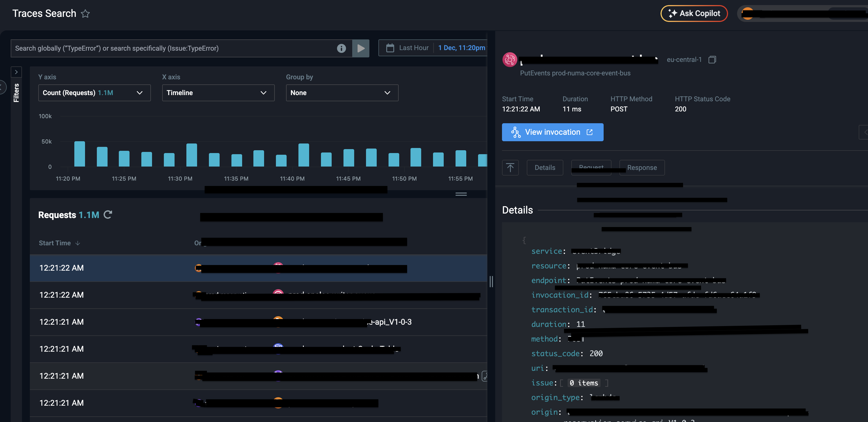Refresh the Requests list
Viewport: 868px width, 422px height.
coord(108,215)
